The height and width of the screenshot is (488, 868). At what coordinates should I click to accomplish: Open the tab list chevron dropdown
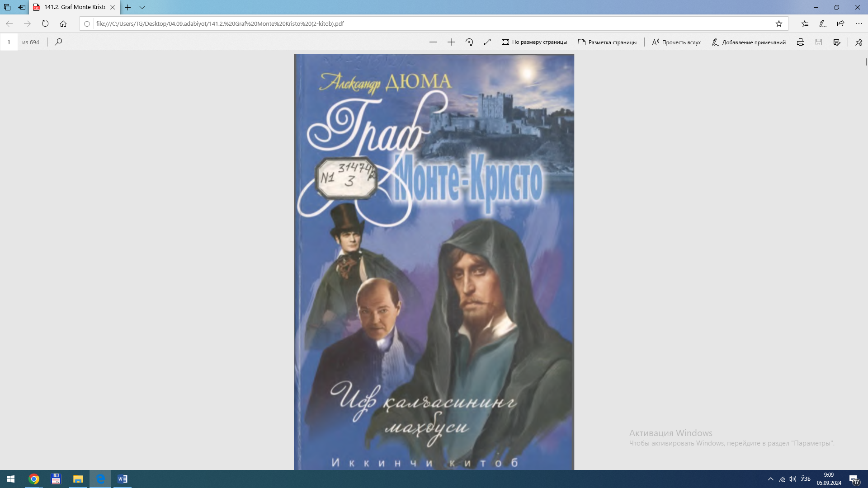(x=142, y=7)
